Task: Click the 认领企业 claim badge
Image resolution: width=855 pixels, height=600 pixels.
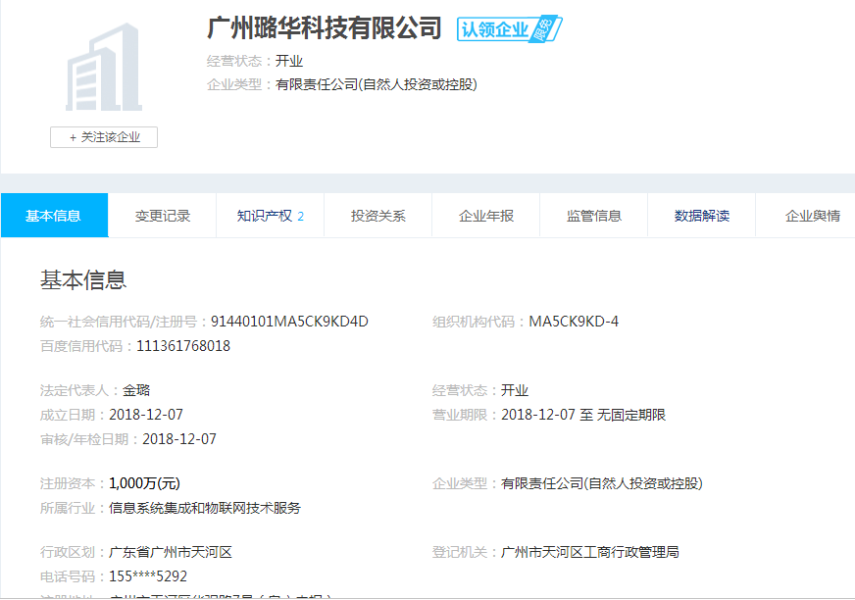Action: coord(508,29)
